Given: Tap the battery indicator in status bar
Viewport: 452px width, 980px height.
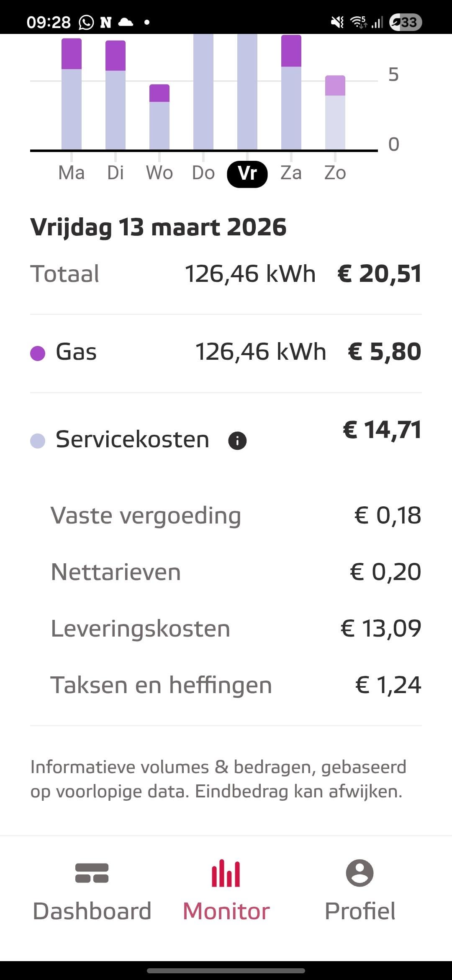Looking at the screenshot, I should [405, 22].
